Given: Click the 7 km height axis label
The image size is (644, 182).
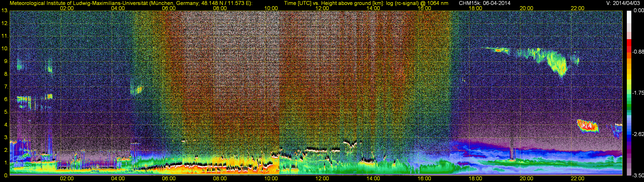Looking at the screenshot, I should coord(6,87).
